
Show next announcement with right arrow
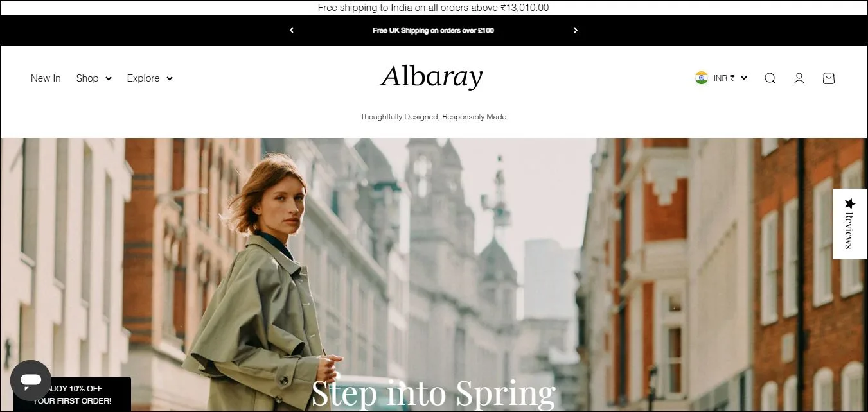tap(576, 30)
